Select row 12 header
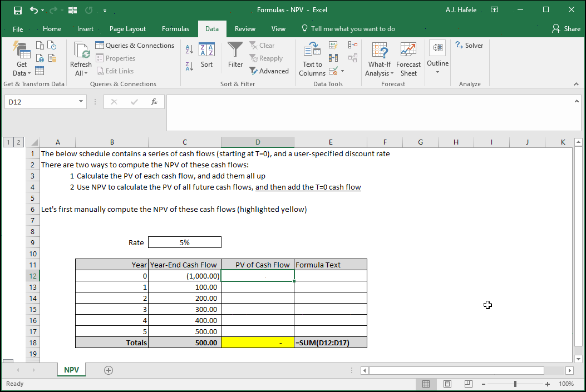This screenshot has width=586, height=392. (33, 276)
